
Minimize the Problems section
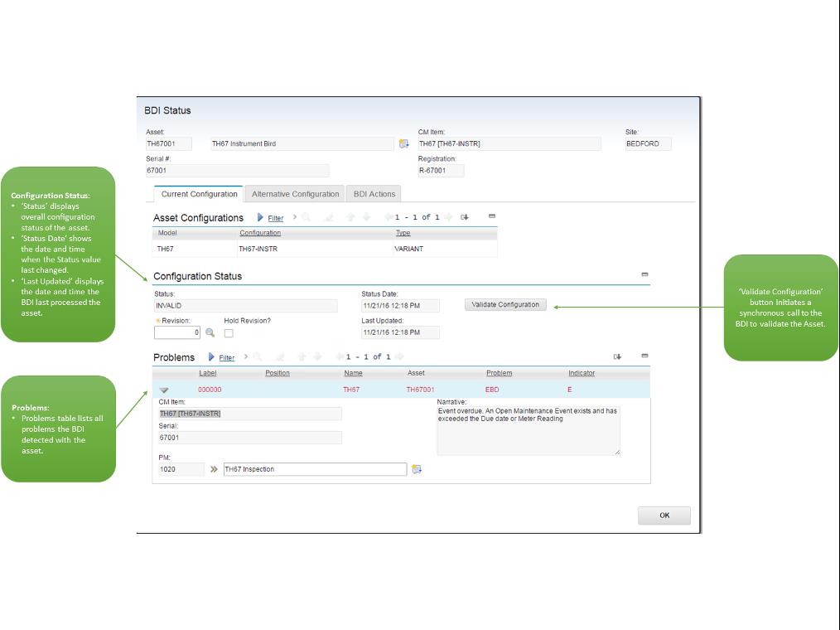tap(644, 356)
